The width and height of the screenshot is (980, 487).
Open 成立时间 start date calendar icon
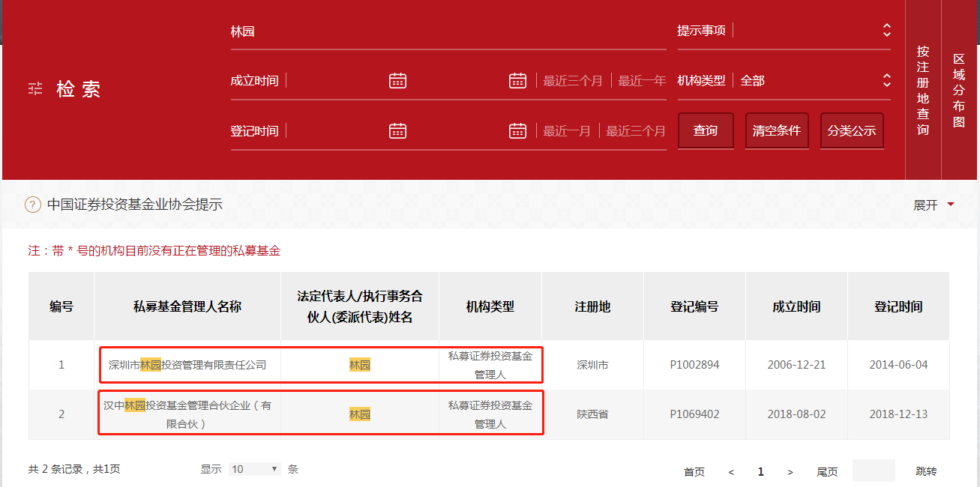tap(397, 80)
